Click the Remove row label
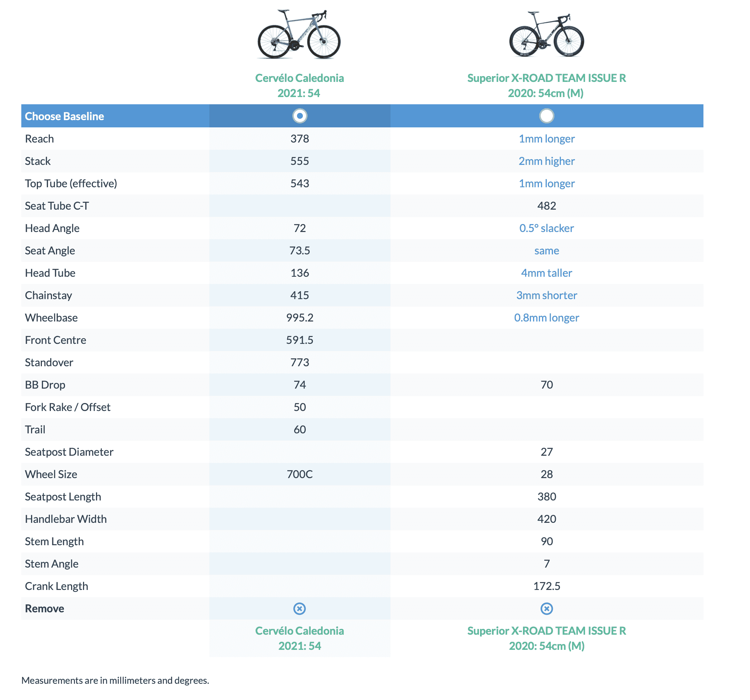 coord(44,608)
